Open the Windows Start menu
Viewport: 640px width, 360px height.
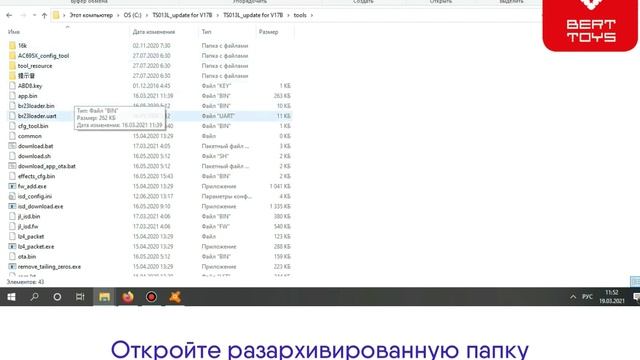click(11, 297)
